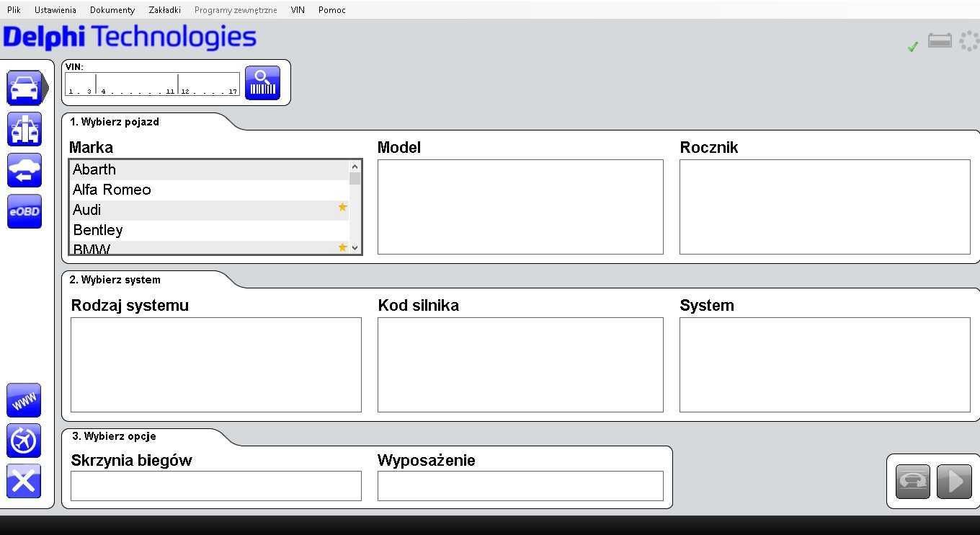
Task: Select Alfa Romeo in the Marka list
Action: pos(210,190)
